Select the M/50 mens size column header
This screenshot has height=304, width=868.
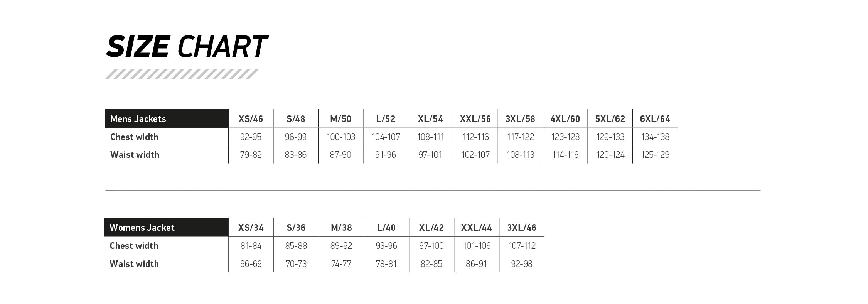point(340,119)
